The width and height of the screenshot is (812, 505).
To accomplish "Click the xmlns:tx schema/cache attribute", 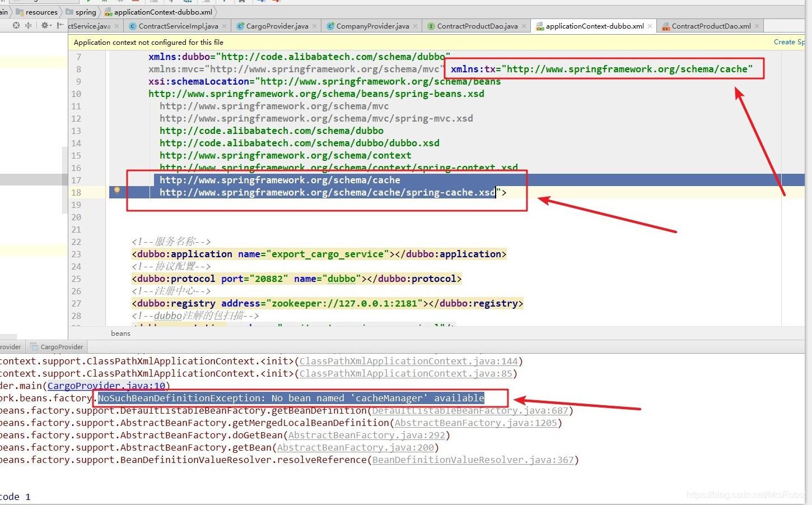I will [602, 70].
